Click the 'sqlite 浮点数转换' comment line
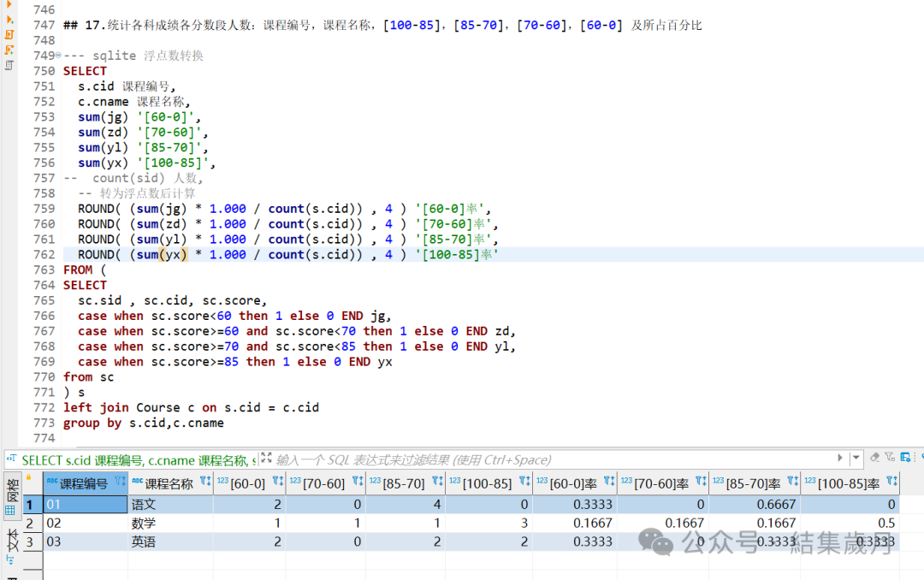This screenshot has width=924, height=580. (133, 56)
